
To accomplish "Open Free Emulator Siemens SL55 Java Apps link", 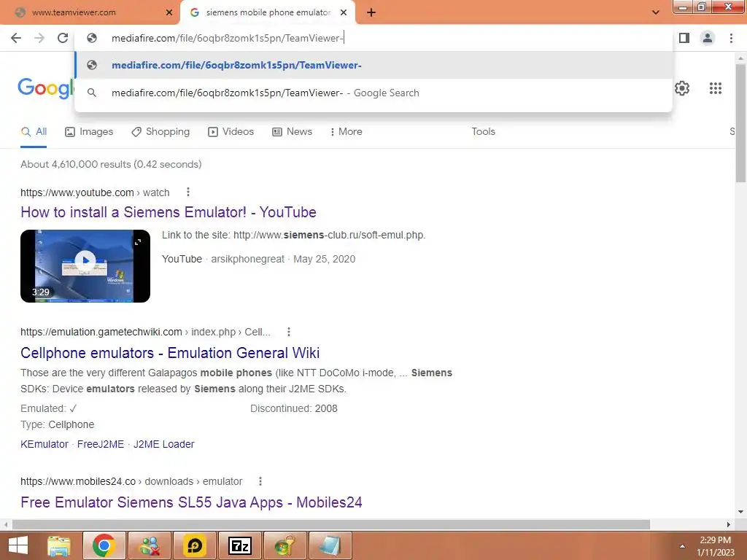I will 191,502.
